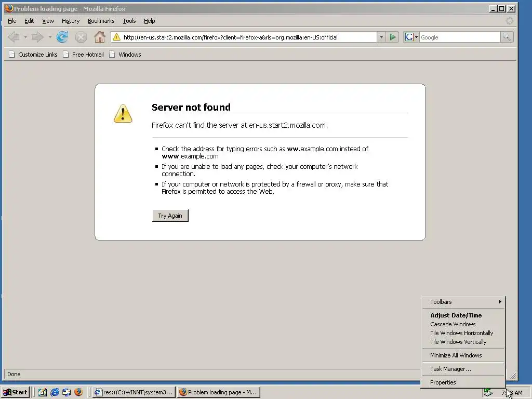Go forward with the Forward arrow
Image resolution: width=532 pixels, height=399 pixels.
37,37
